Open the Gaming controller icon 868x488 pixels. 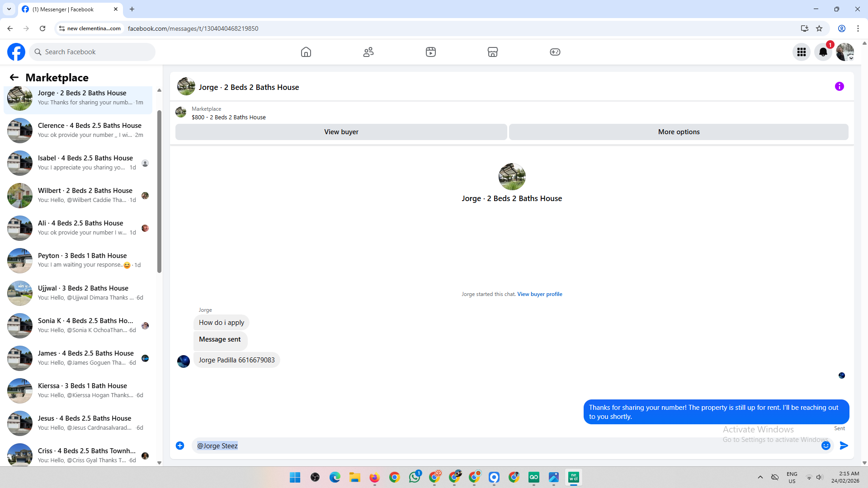point(555,52)
